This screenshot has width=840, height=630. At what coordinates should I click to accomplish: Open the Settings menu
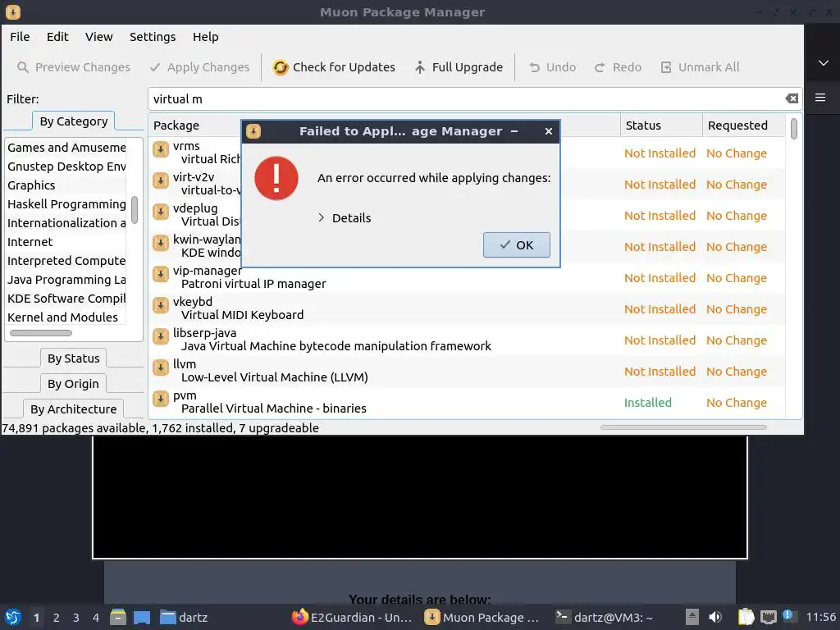click(x=153, y=37)
